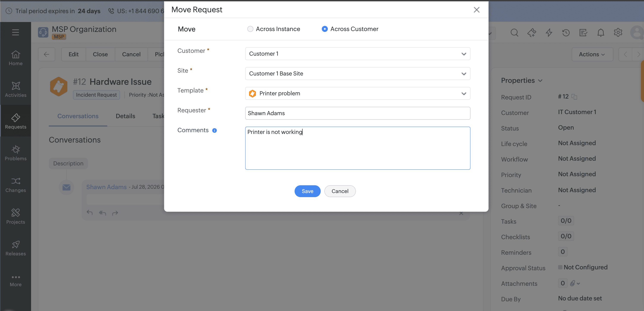Copy the Request ID icon next to #12
The image size is (644, 311).
pyautogui.click(x=574, y=97)
